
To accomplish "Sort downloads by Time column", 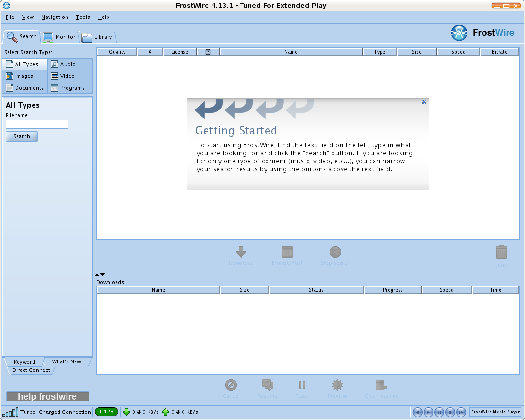I will [x=496, y=290].
